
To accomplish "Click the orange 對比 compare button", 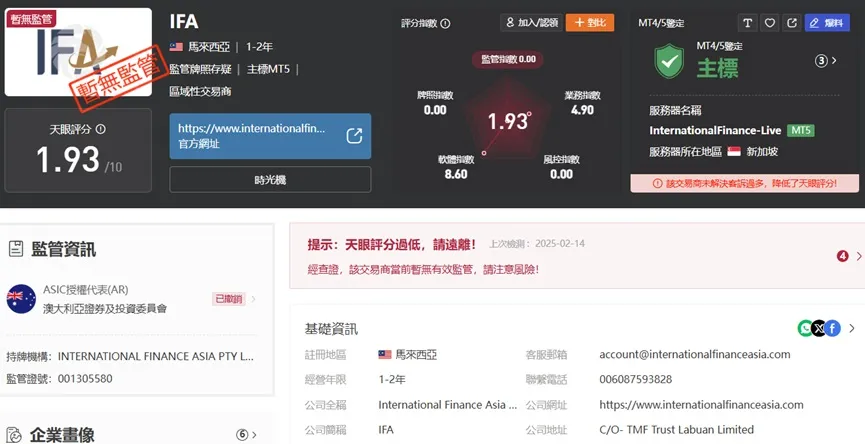I will pos(590,23).
